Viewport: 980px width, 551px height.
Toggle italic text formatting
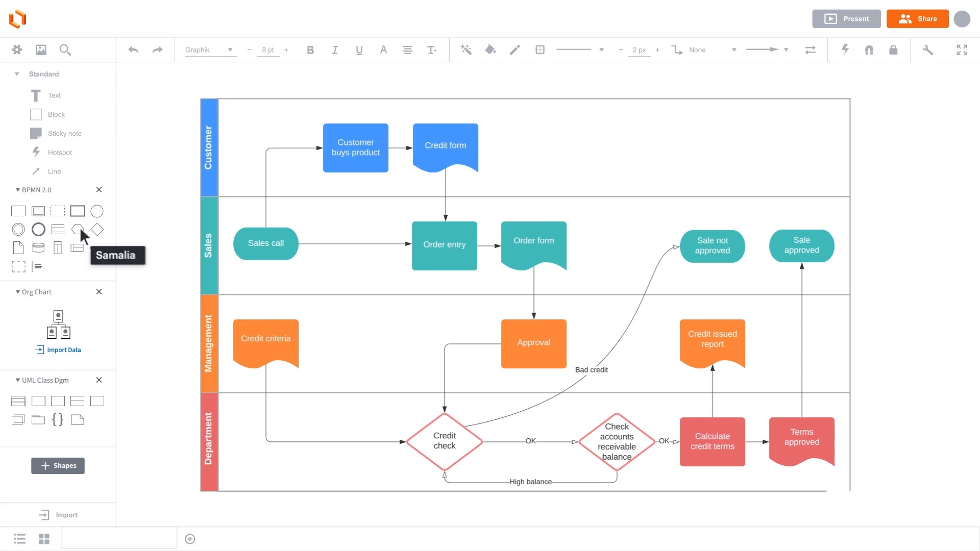point(334,50)
